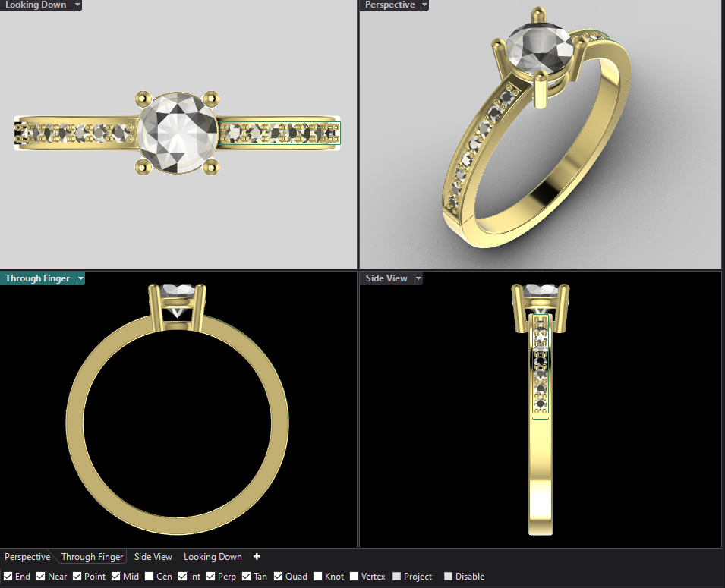Enable the Knot object snap
The height and width of the screenshot is (588, 725).
317,577
